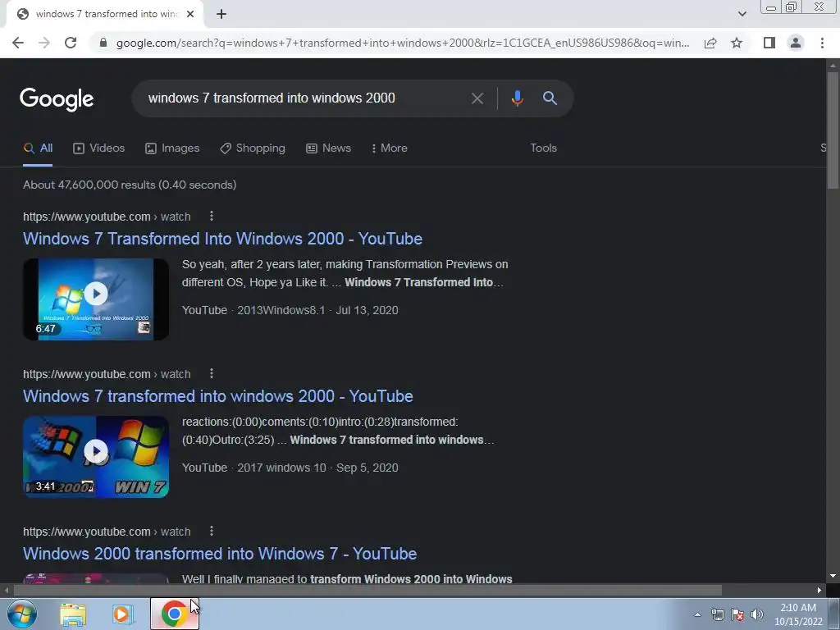Open Action Center flag icon
The image size is (840, 630).
737,615
